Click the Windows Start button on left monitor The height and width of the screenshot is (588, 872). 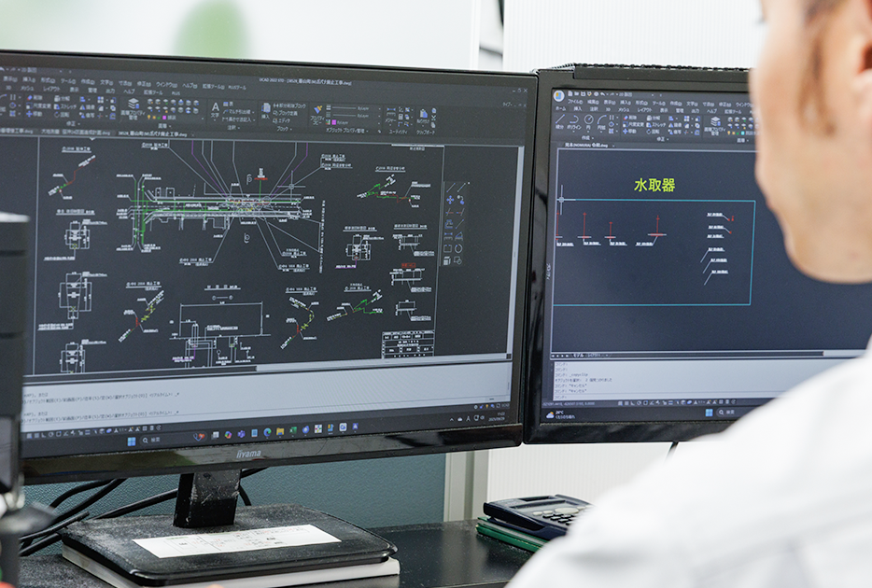click(132, 440)
